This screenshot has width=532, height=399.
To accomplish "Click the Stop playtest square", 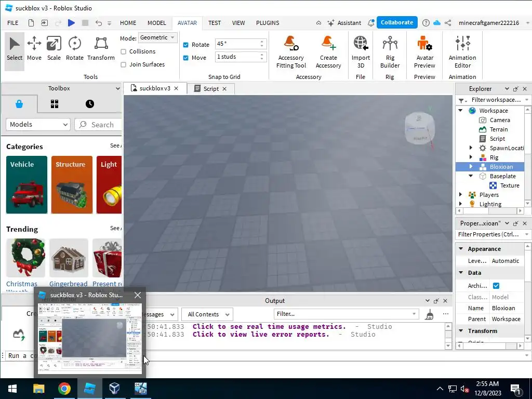I will point(85,23).
